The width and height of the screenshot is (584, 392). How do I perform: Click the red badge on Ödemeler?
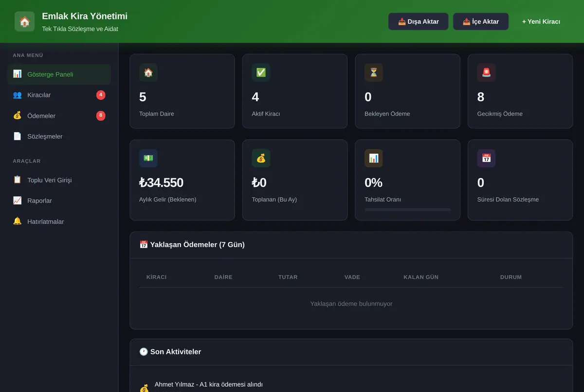[101, 116]
